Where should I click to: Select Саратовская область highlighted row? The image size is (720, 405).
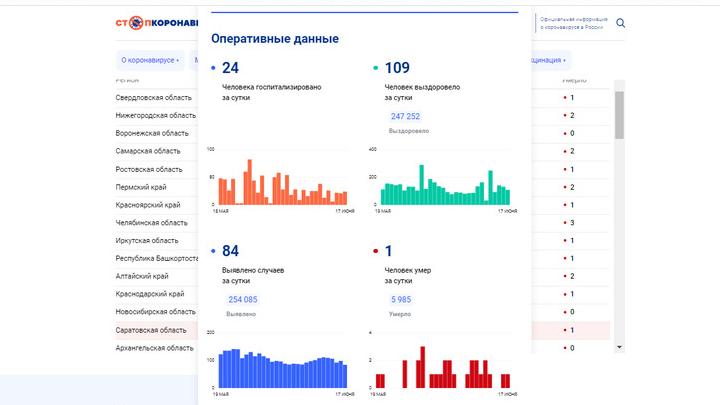click(151, 330)
